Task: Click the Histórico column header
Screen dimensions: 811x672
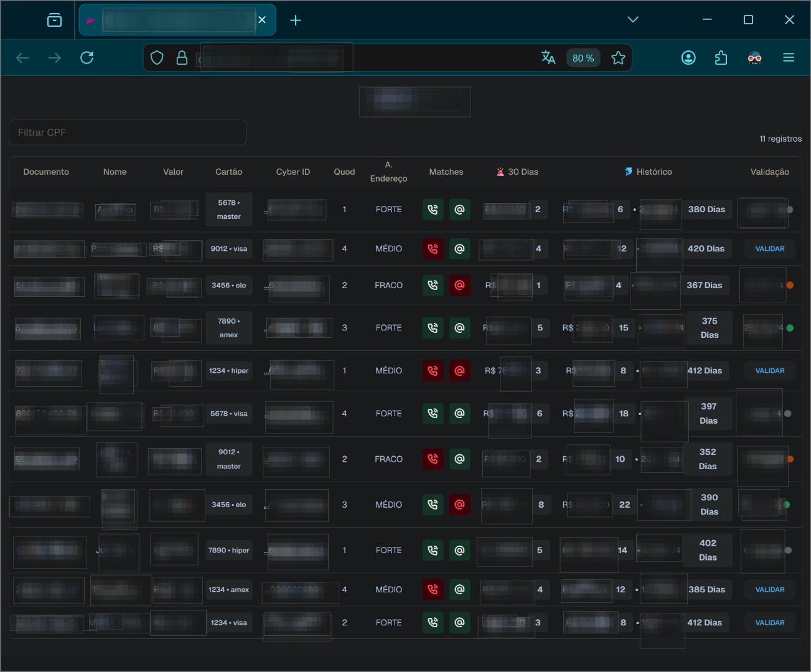Action: coord(649,172)
